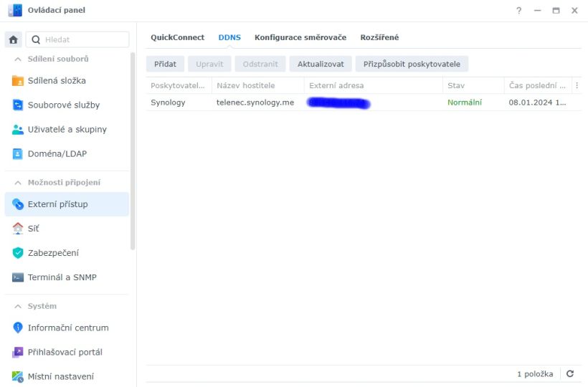Click the Přidat button
Viewport: 588px width, 387px height.
(x=165, y=64)
